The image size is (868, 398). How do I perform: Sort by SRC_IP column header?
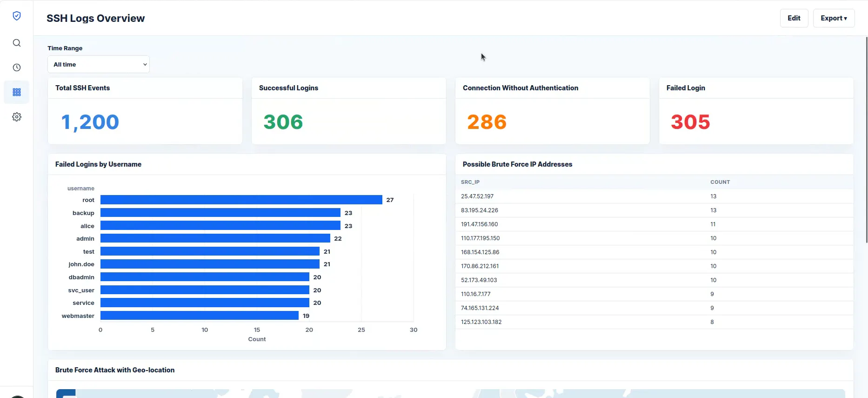click(x=470, y=182)
